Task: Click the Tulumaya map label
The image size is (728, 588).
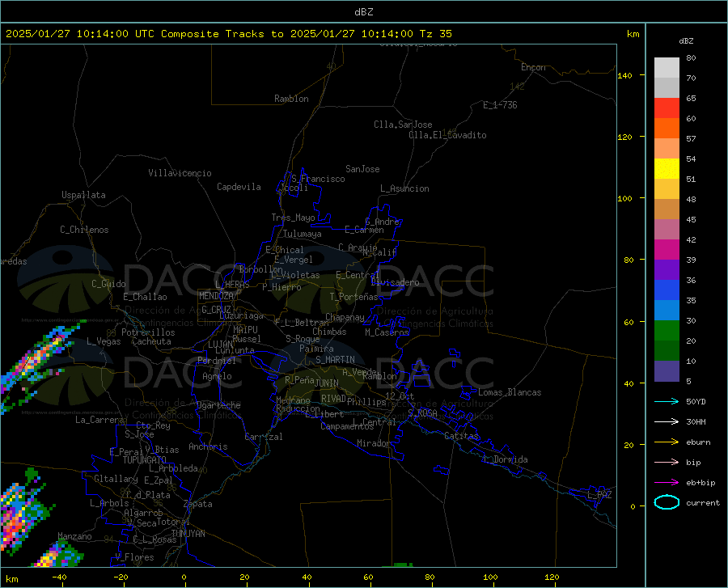Action: pyautogui.click(x=303, y=234)
